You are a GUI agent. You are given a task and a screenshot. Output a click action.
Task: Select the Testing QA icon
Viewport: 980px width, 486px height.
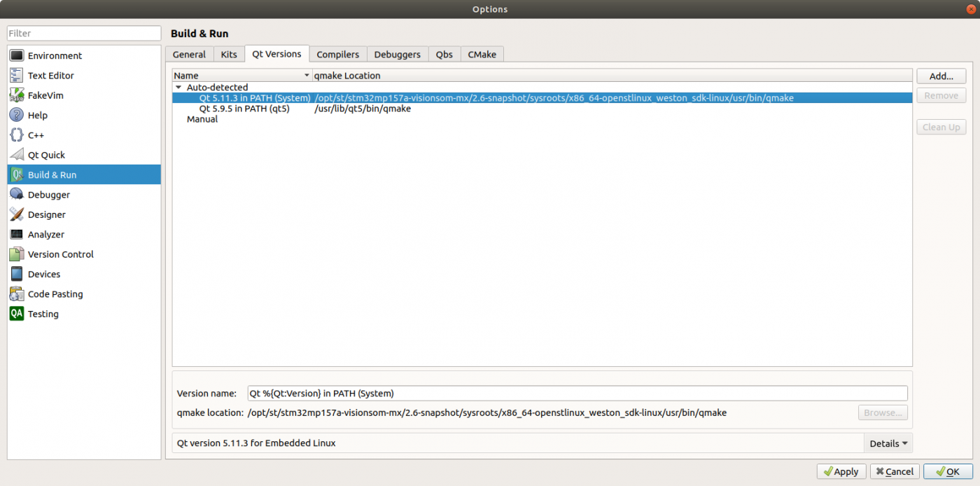(x=17, y=314)
